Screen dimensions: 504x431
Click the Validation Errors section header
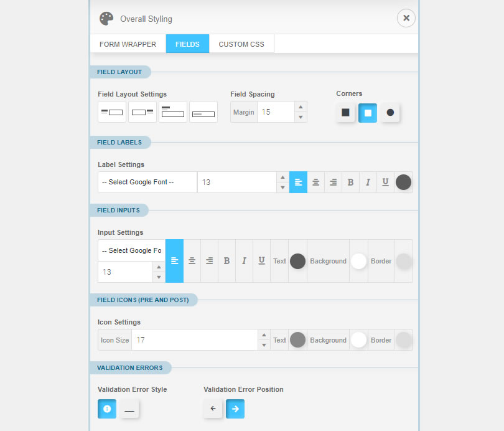tap(130, 368)
